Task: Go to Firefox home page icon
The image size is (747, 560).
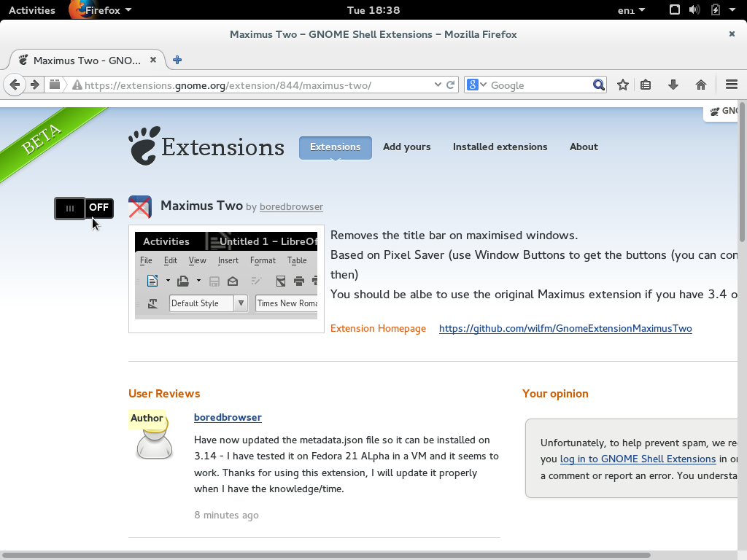Action: point(701,85)
